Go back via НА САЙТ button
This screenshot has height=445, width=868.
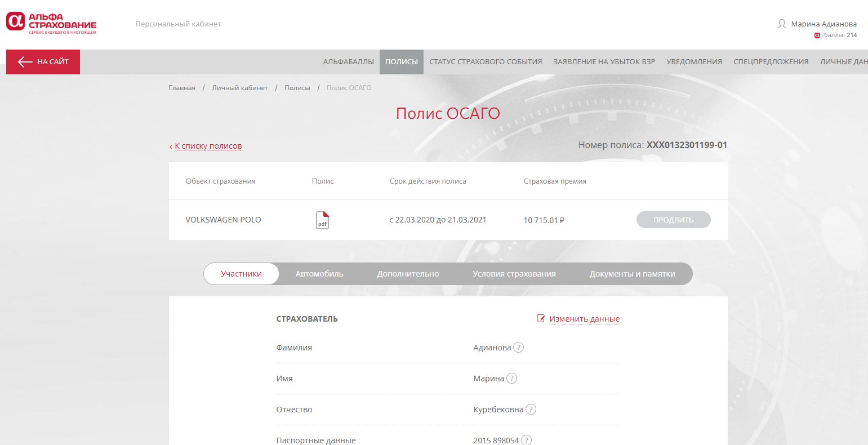pos(43,62)
